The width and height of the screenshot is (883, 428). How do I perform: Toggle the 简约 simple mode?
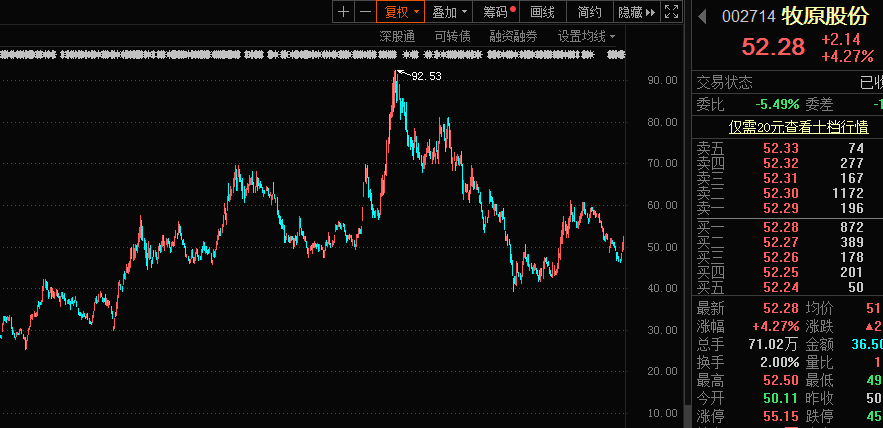590,12
